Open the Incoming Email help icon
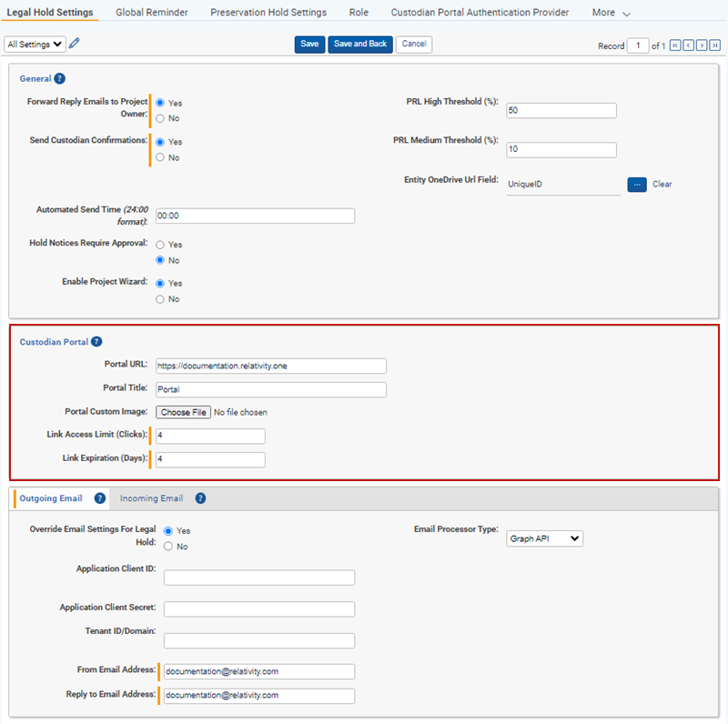728x724 pixels. pyautogui.click(x=200, y=498)
